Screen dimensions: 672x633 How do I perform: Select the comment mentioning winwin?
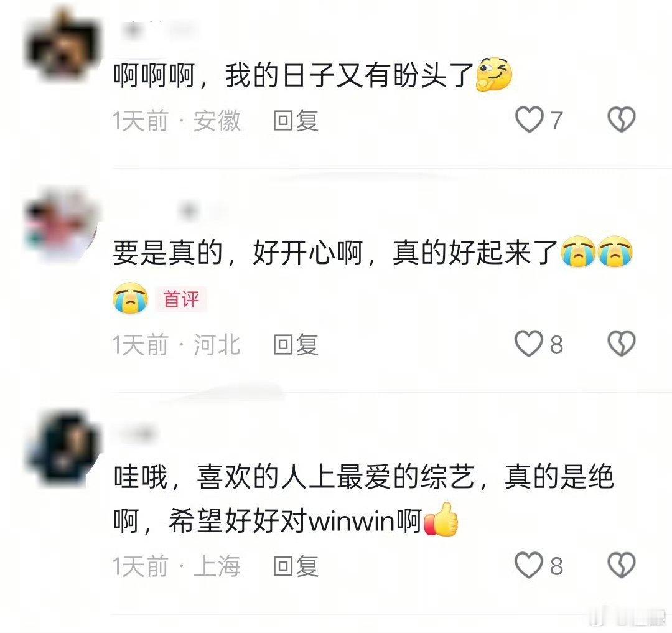click(363, 499)
